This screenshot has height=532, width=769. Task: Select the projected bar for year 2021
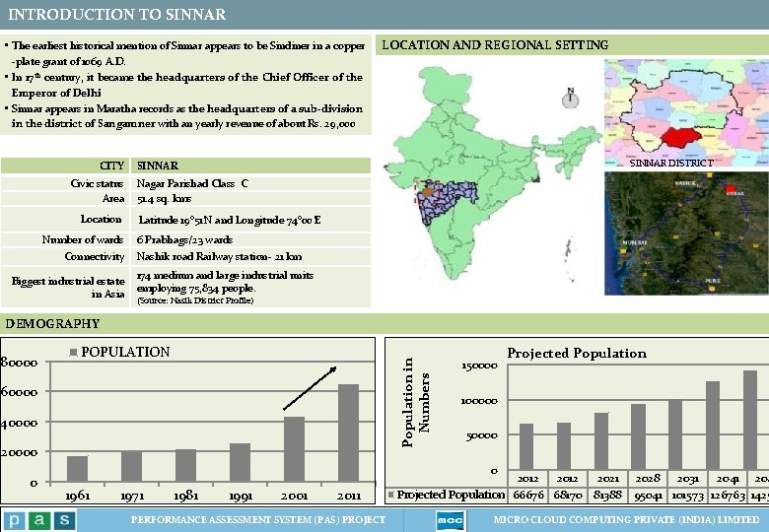pyautogui.click(x=601, y=441)
